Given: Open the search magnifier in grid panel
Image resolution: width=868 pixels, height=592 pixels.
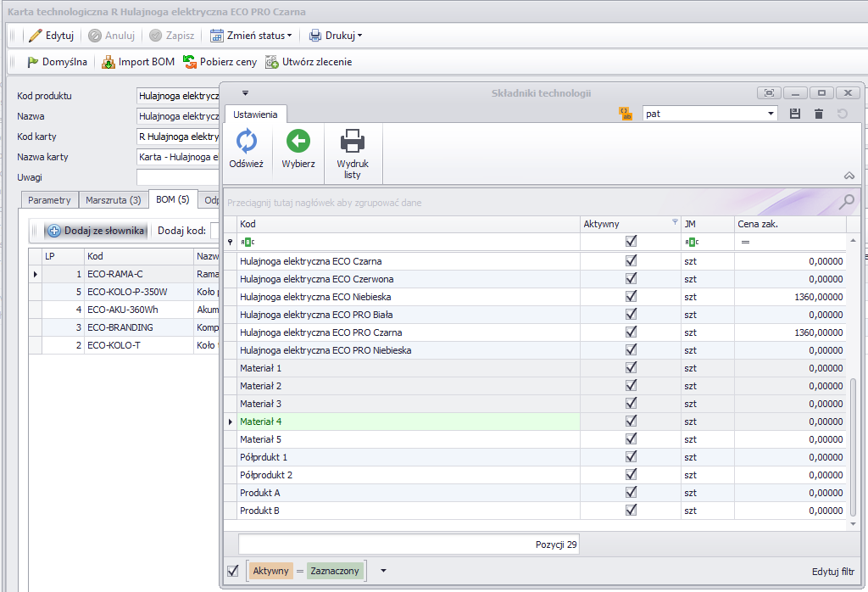Looking at the screenshot, I should click(846, 202).
